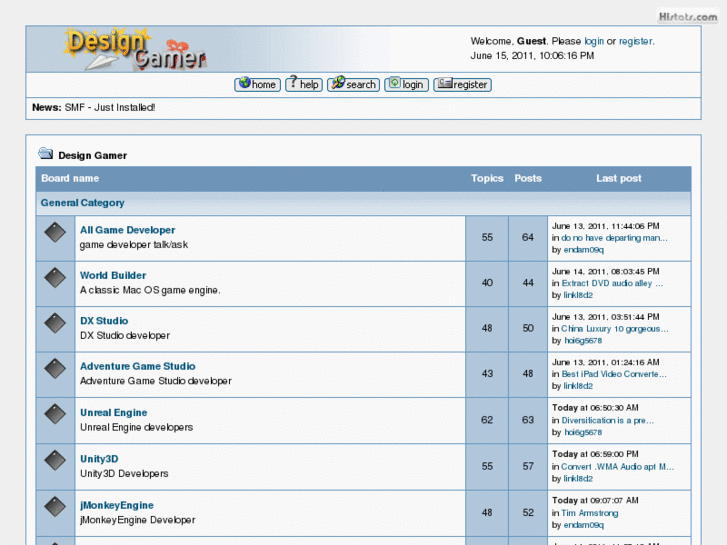Click the 'Topics' column header
Screen dimensions: 727x545
pos(487,179)
